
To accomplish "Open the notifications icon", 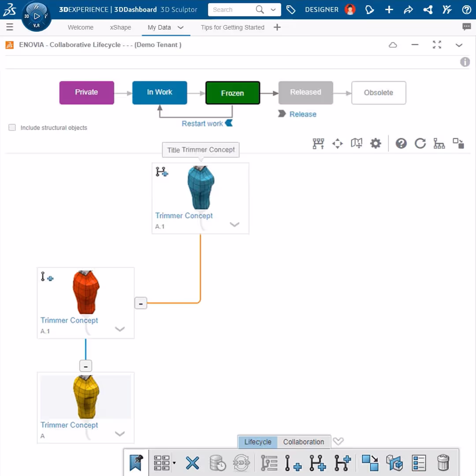I will 369,10.
